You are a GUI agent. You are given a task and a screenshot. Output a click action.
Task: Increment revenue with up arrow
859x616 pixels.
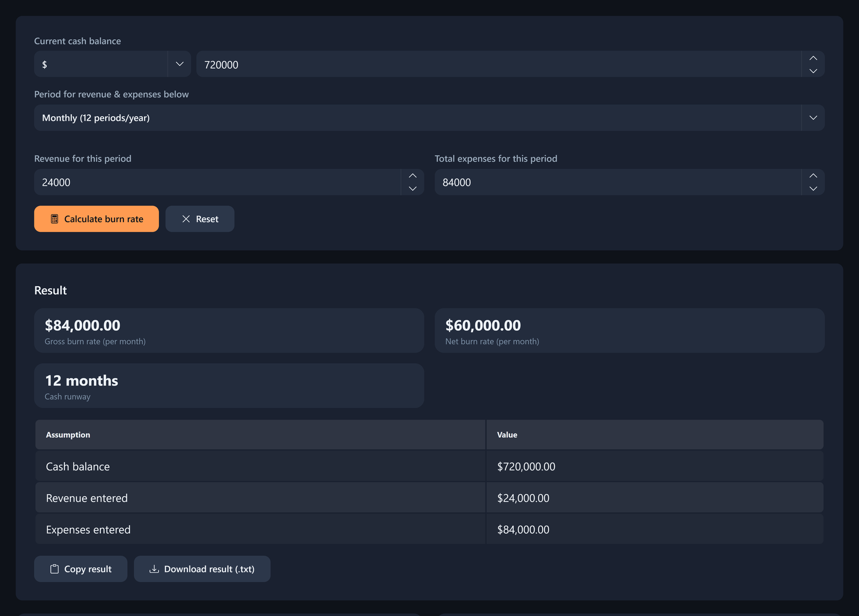(x=412, y=176)
